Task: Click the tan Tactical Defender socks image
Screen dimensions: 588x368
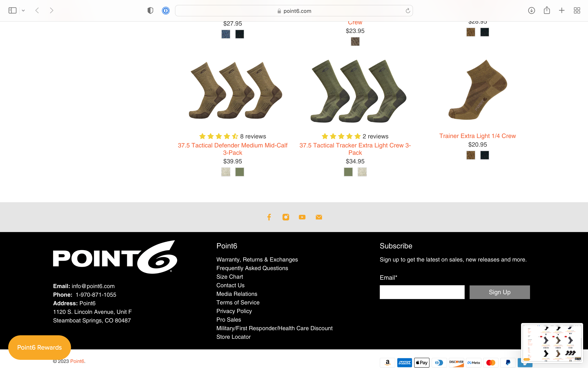Action: (235, 90)
